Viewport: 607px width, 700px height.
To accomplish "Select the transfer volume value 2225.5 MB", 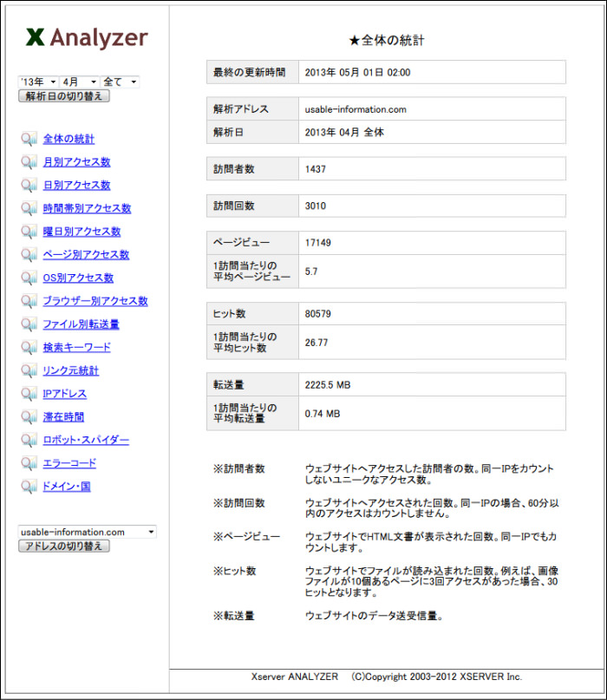I will (328, 385).
